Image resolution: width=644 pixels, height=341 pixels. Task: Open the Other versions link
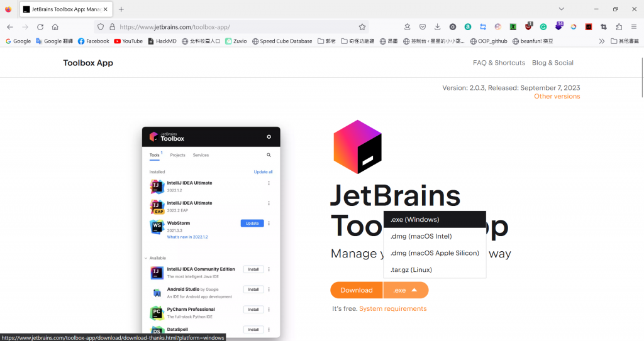557,97
